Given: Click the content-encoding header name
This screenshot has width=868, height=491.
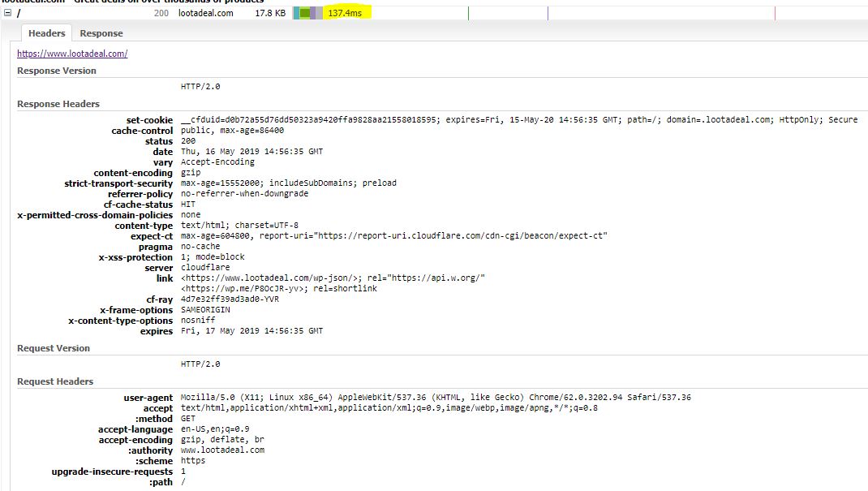Looking at the screenshot, I should click(133, 173).
